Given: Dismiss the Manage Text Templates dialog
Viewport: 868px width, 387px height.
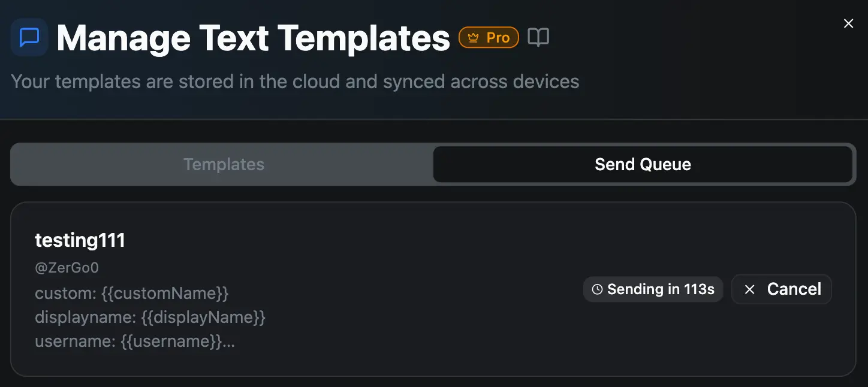Looking at the screenshot, I should [848, 23].
